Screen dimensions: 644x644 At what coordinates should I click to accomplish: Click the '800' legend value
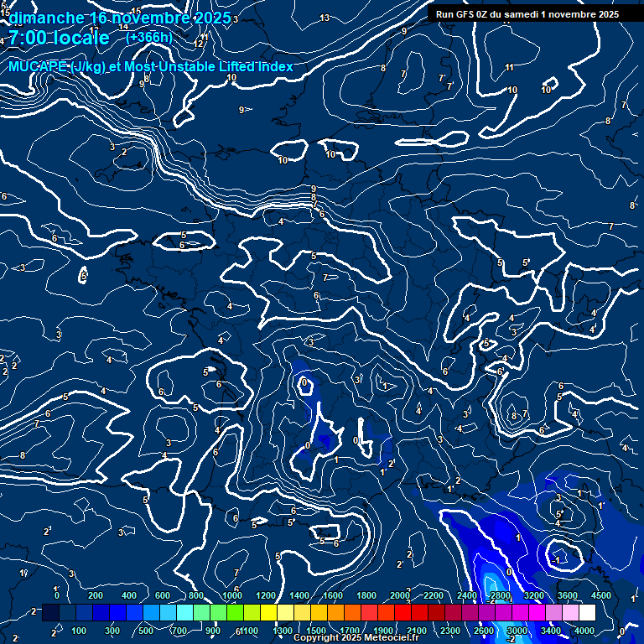(x=196, y=595)
